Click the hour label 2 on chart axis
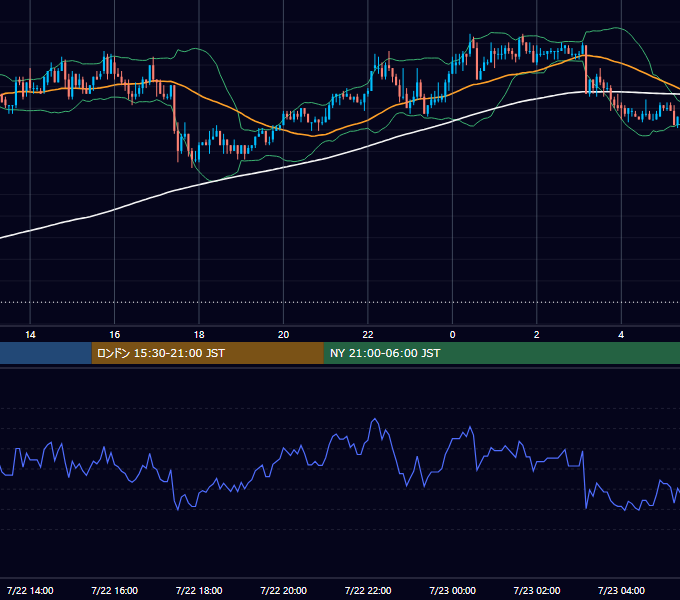This screenshot has width=680, height=600. point(536,335)
